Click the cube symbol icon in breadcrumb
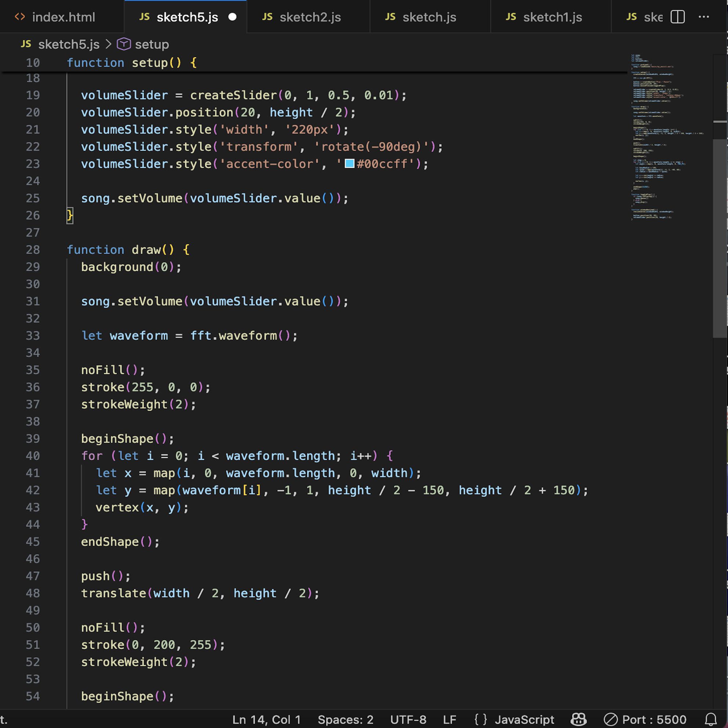Viewport: 728px width, 728px height. point(124,44)
